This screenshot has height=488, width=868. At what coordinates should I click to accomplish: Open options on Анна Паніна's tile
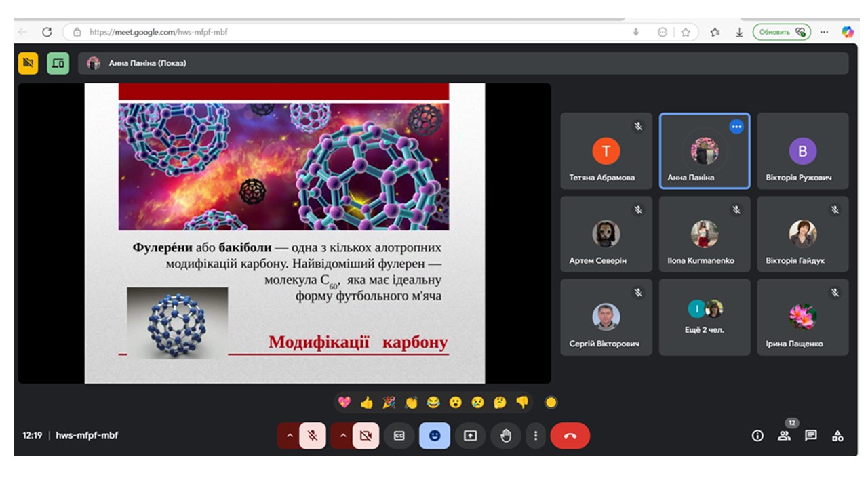tap(736, 127)
